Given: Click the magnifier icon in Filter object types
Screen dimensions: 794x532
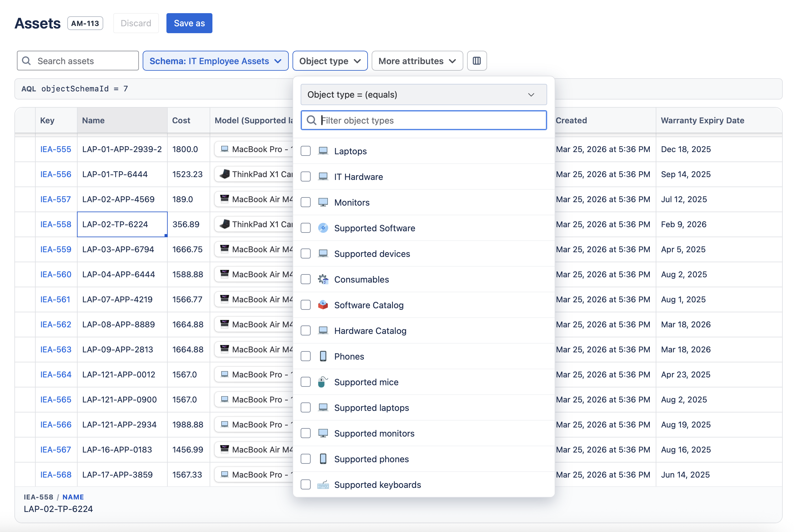Looking at the screenshot, I should pos(311,120).
